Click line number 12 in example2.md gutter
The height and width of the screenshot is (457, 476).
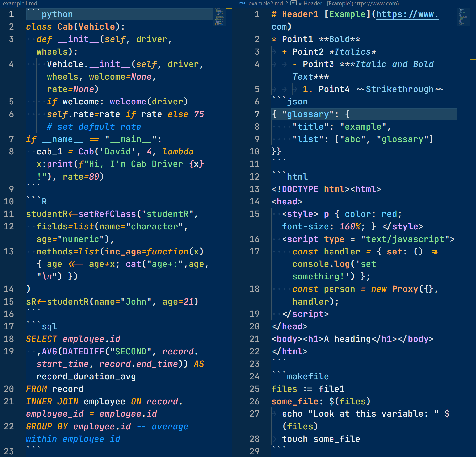(x=255, y=177)
